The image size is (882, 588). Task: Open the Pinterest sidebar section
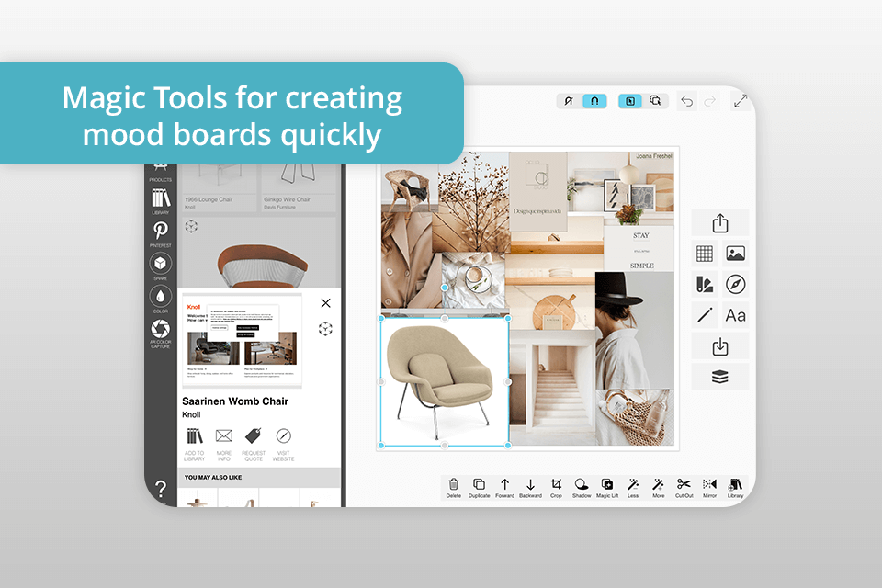[x=160, y=233]
